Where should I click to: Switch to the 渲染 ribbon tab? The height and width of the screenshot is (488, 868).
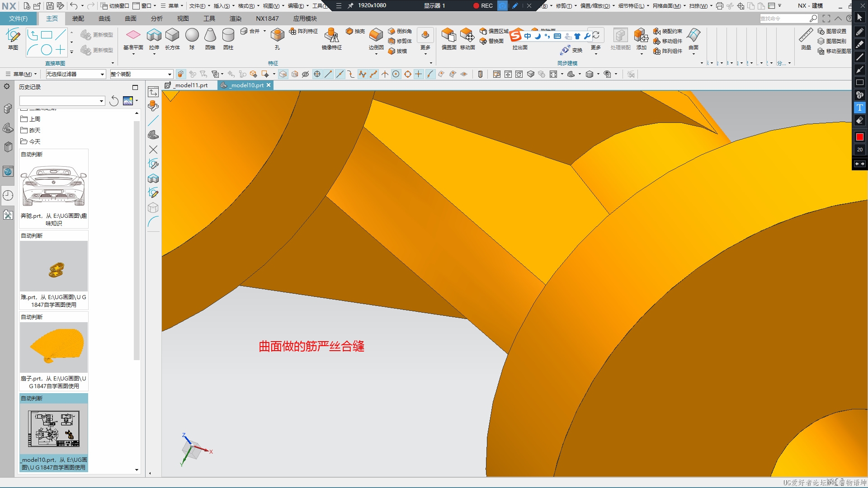[x=236, y=19]
